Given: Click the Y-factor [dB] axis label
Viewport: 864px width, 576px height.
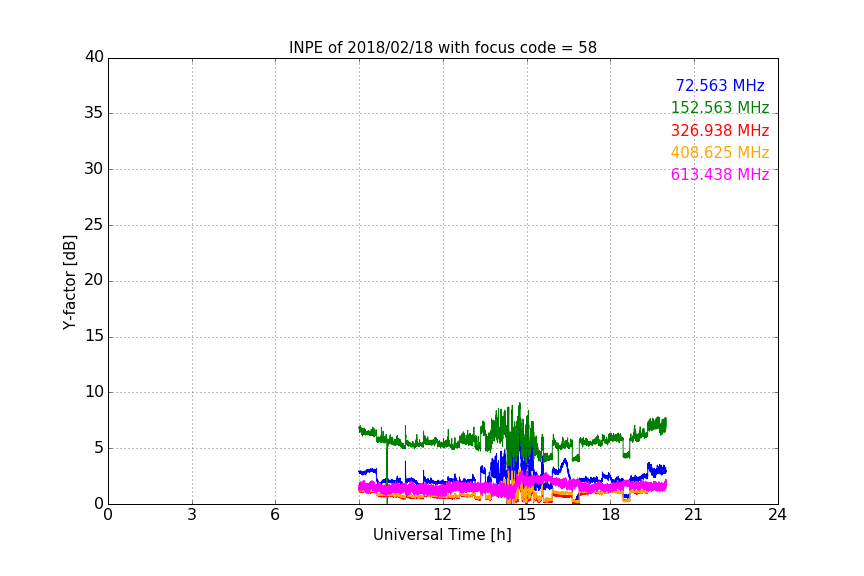Looking at the screenshot, I should (x=69, y=282).
